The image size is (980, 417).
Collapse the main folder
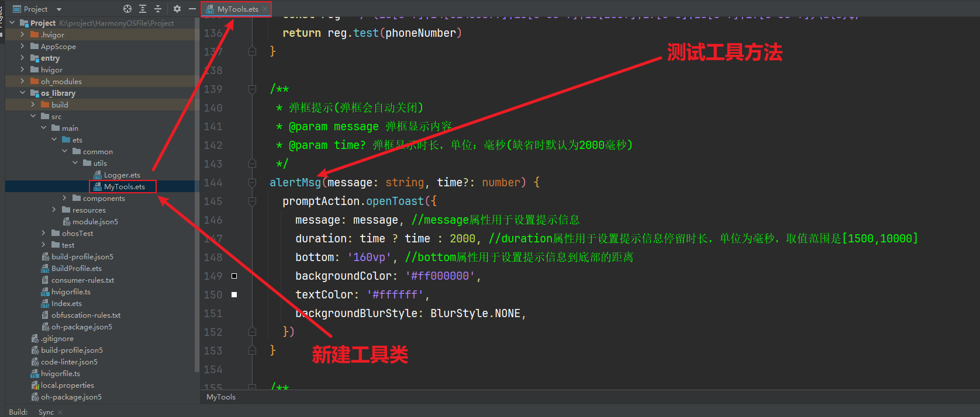tap(44, 128)
